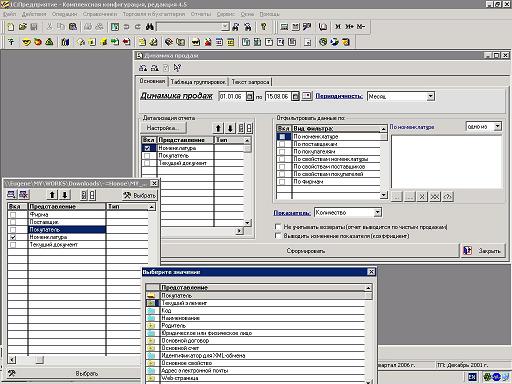
Task: Open the одно из comparison dropdown
Action: (497, 126)
